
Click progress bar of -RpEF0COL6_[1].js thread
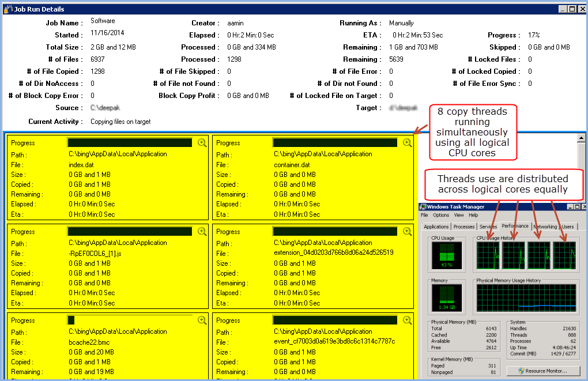click(x=130, y=232)
